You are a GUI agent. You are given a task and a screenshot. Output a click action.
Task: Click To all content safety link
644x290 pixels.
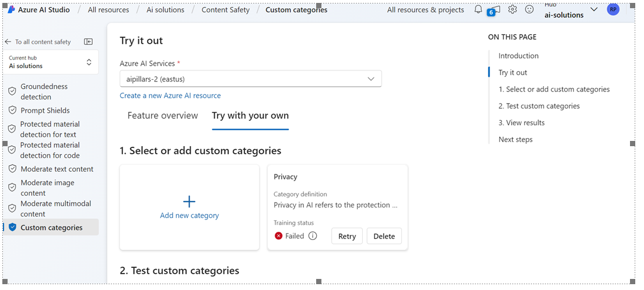pos(43,42)
